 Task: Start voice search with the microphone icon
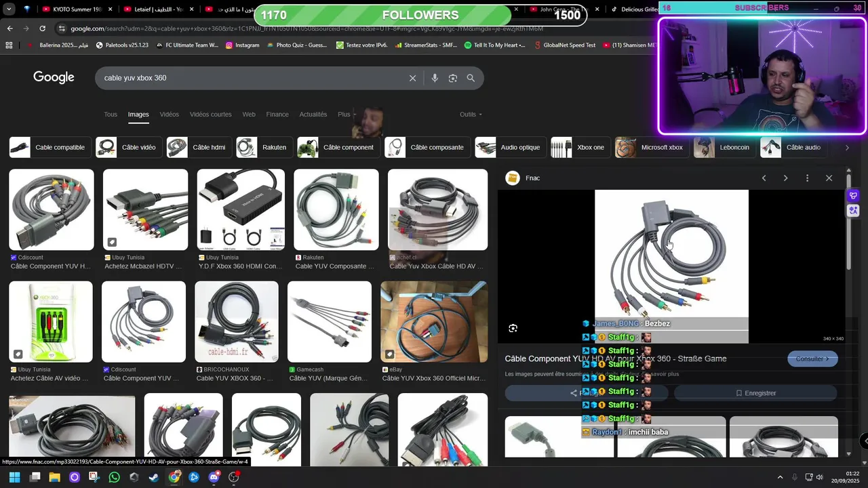(435, 78)
